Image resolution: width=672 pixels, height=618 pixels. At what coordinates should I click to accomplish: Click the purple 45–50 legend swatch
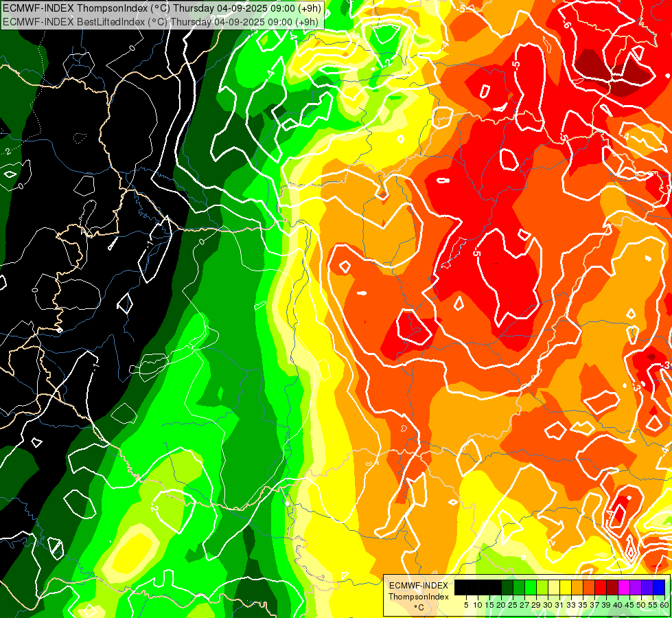point(636,587)
